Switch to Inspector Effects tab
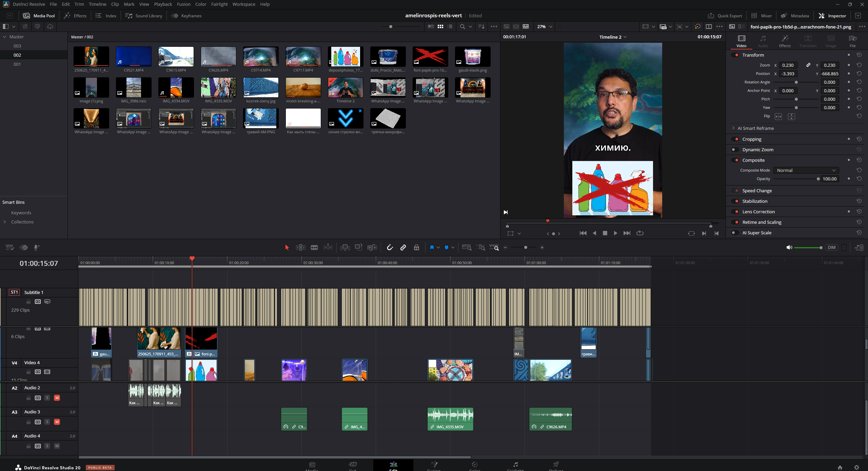868x471 pixels. 785,41
